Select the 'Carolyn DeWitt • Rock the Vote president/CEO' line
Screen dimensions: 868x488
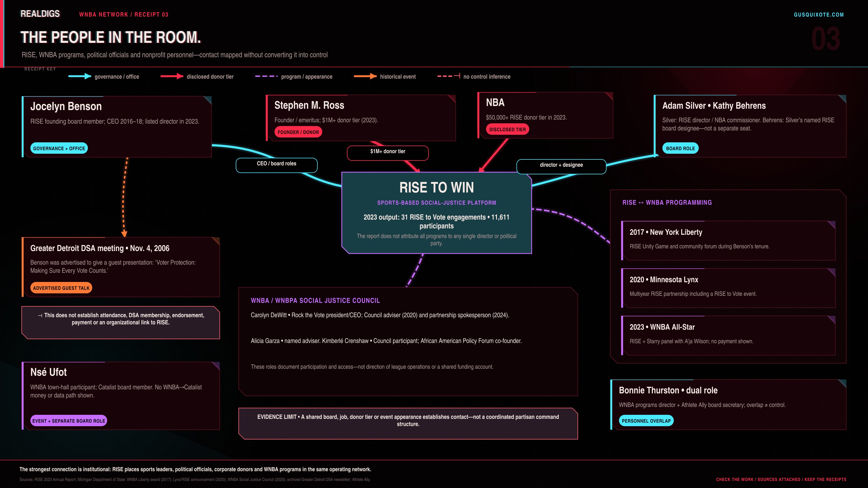(380, 315)
